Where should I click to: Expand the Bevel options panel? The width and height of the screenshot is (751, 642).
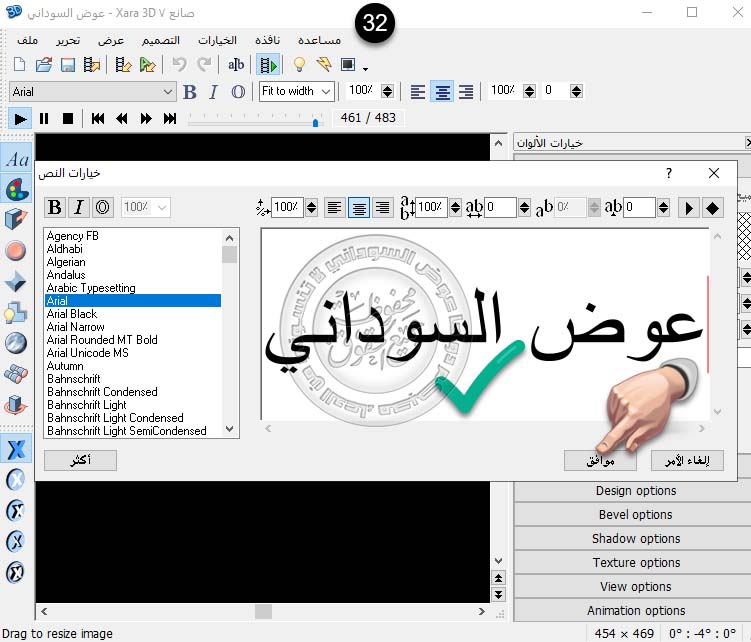pos(635,515)
